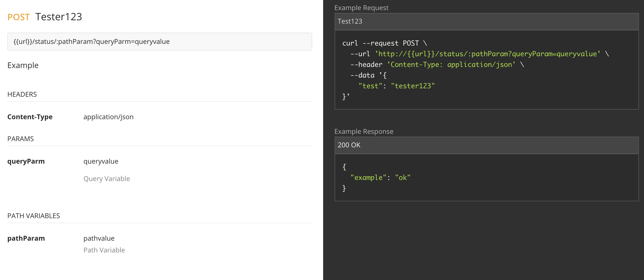Click the Tester123 request title
Image resolution: width=644 pixels, height=280 pixels.
(59, 17)
